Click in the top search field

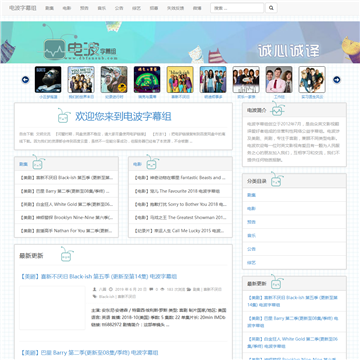[237, 8]
